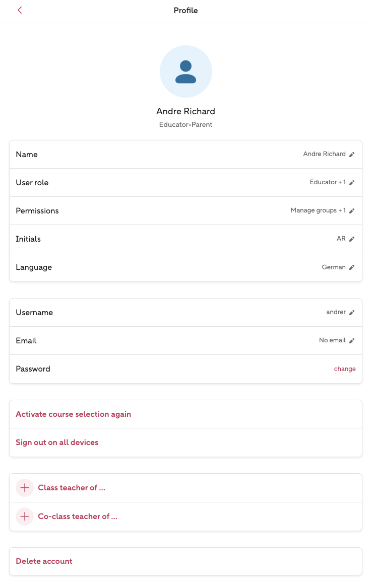Open User role row showing Educator + 1
This screenshot has height=588, width=373.
click(x=185, y=183)
